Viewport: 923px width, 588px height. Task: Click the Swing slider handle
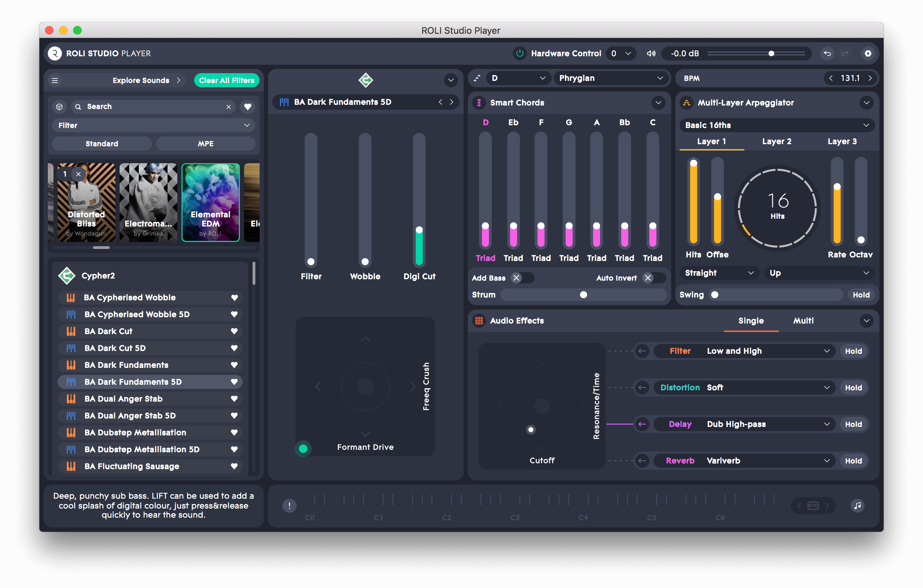point(714,295)
